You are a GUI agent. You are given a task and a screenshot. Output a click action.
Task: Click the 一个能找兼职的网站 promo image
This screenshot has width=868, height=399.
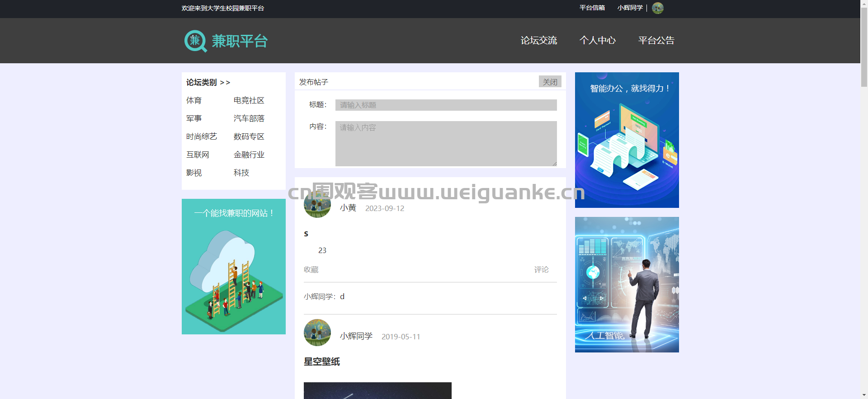pyautogui.click(x=234, y=267)
